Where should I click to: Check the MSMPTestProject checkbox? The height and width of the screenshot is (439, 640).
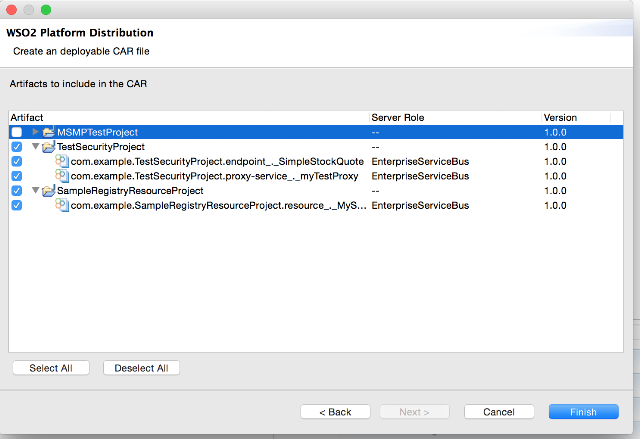click(x=17, y=132)
